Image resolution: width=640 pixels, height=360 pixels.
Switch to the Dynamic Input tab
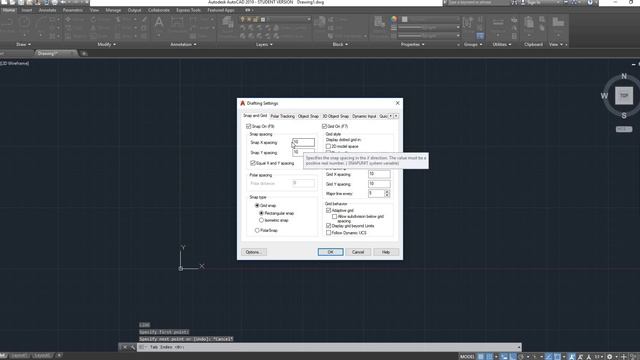click(x=364, y=116)
